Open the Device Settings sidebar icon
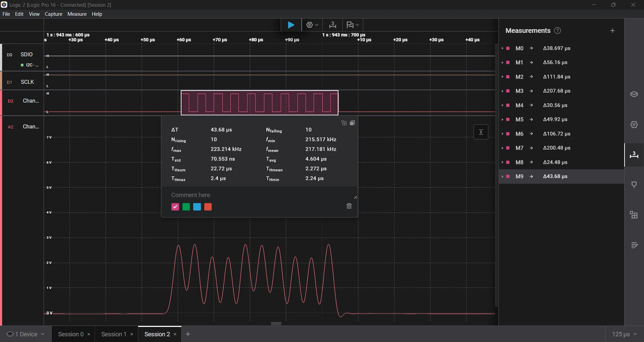The image size is (644, 342). [x=634, y=95]
